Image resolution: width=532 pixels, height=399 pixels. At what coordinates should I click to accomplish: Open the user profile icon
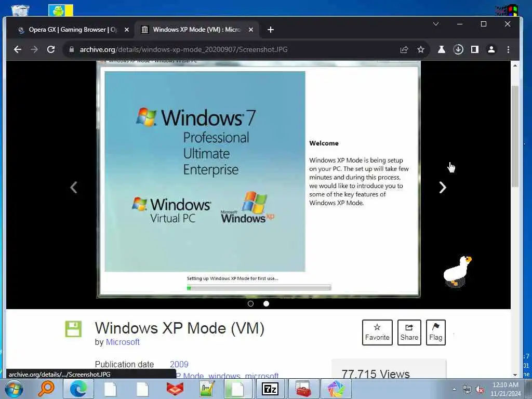click(x=491, y=49)
